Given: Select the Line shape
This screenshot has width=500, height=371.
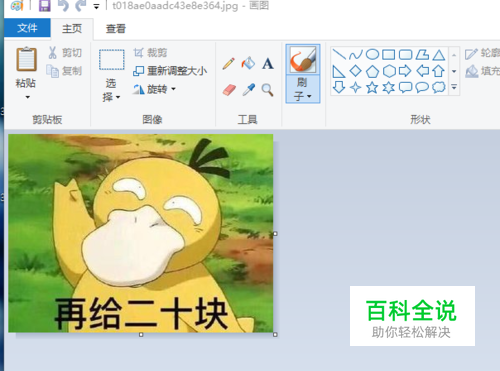Looking at the screenshot, I should [339, 54].
